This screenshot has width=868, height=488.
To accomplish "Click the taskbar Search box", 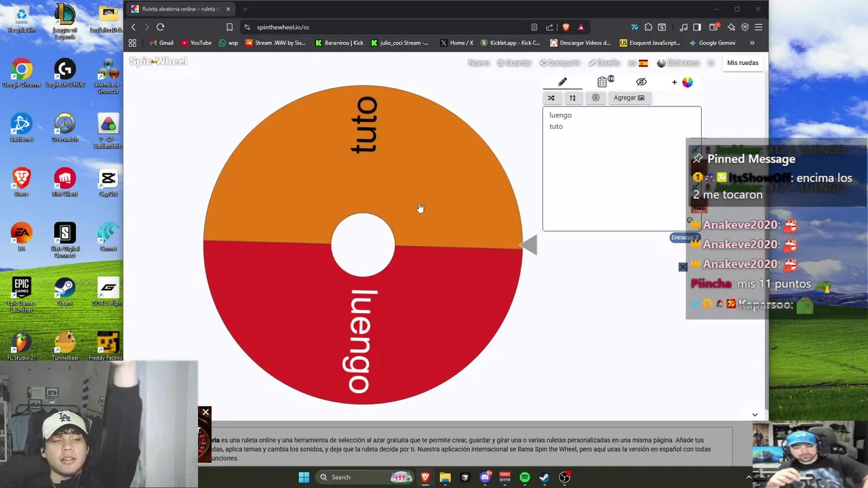I will click(366, 477).
